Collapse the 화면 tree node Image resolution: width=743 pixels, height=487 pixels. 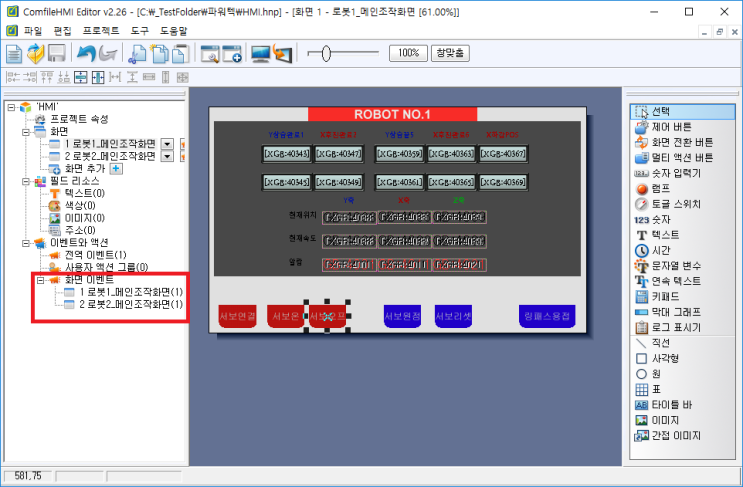26,132
